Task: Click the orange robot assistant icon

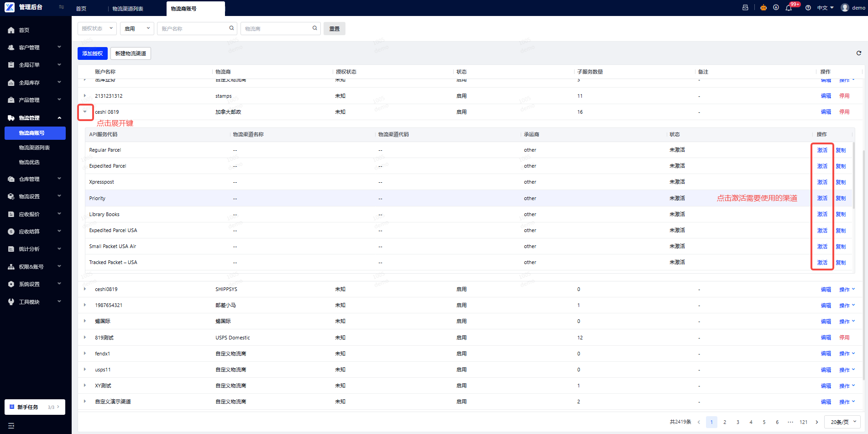Action: (x=763, y=8)
